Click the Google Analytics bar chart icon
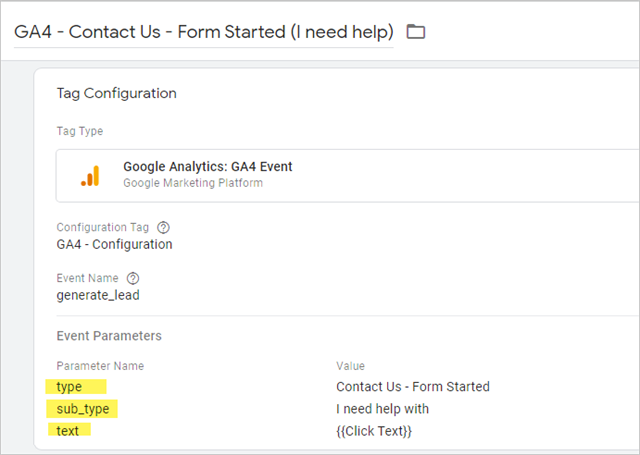The width and height of the screenshot is (640, 455). (x=90, y=176)
